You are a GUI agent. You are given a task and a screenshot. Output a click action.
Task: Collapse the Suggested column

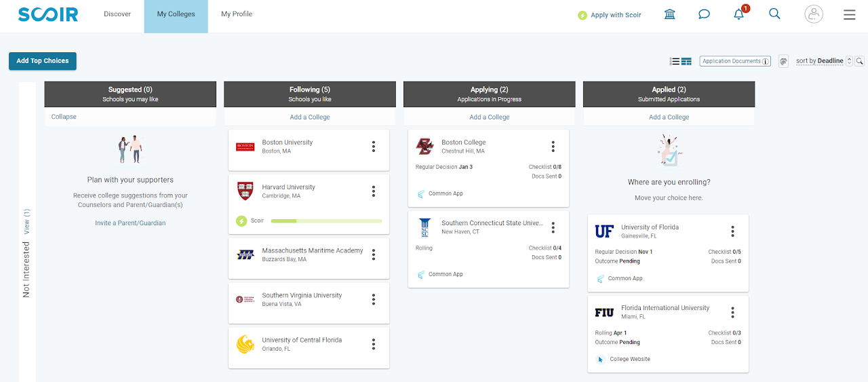click(x=64, y=117)
